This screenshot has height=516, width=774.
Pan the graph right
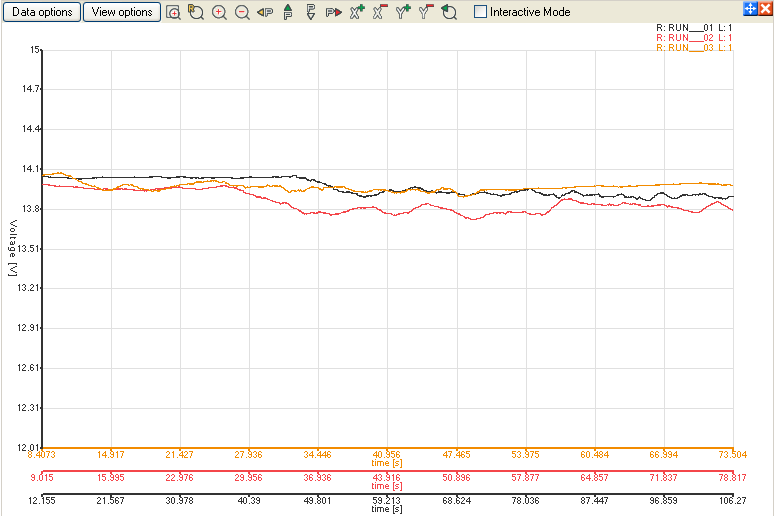[333, 13]
